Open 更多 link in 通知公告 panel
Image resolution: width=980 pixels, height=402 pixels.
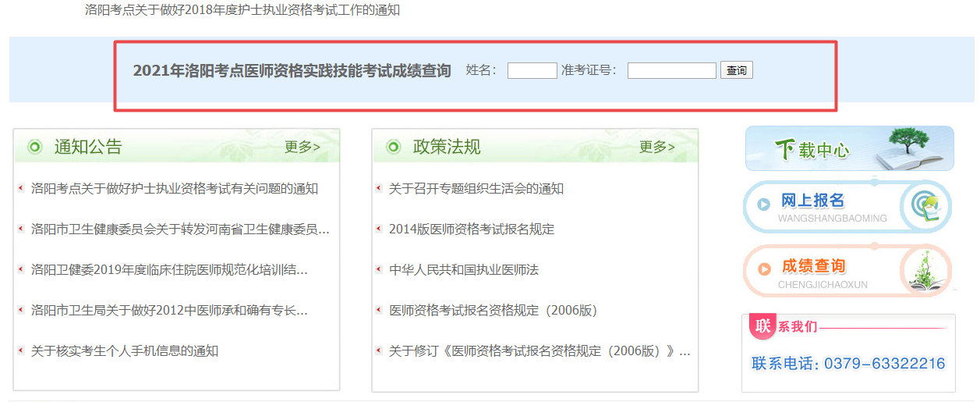pos(302,147)
